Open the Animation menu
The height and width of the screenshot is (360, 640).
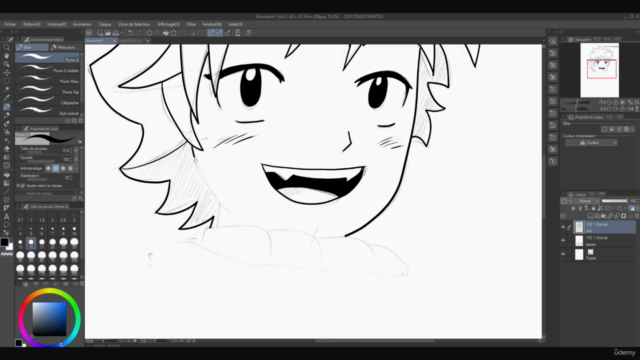point(82,24)
